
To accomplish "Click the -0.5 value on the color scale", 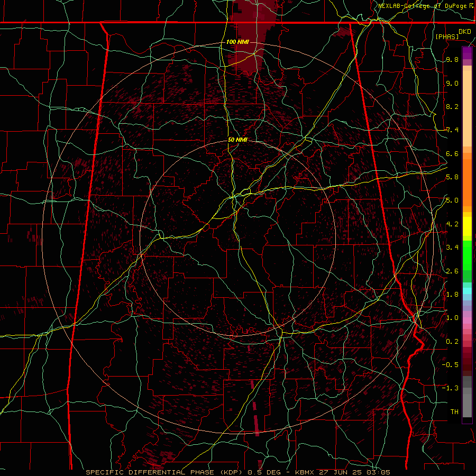I will point(450,364).
